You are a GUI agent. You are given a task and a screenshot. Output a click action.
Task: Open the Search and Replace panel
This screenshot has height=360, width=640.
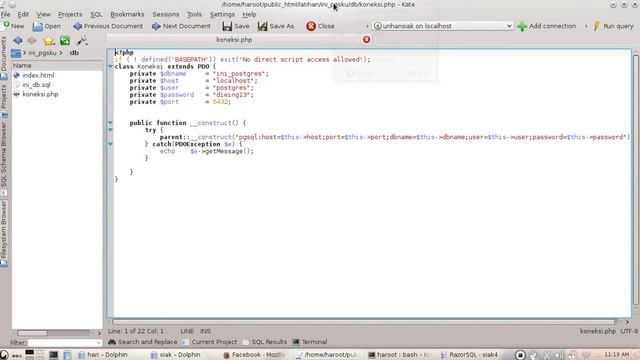[x=142, y=342]
